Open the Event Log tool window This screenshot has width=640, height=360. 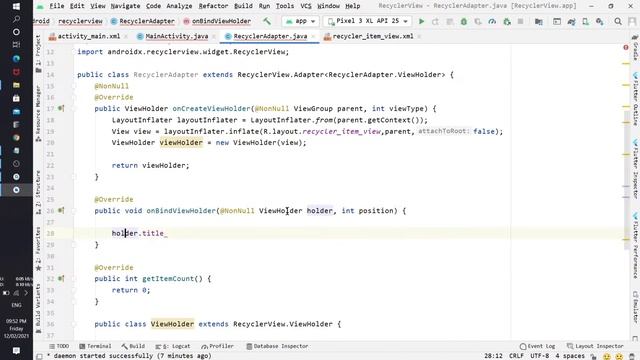(538, 346)
